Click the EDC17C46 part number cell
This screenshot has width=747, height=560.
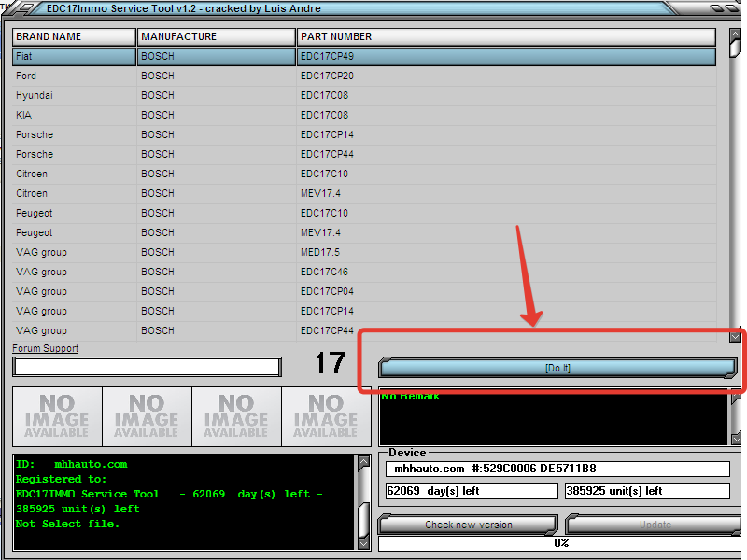click(x=506, y=272)
